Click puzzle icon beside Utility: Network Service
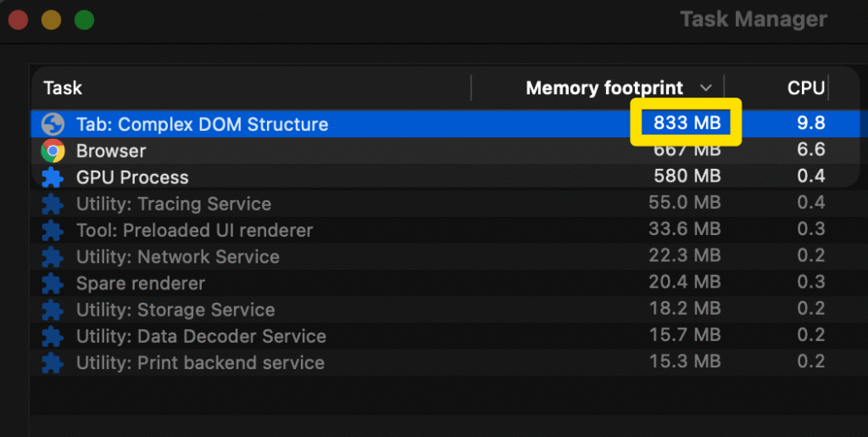The width and height of the screenshot is (868, 437). tap(53, 257)
